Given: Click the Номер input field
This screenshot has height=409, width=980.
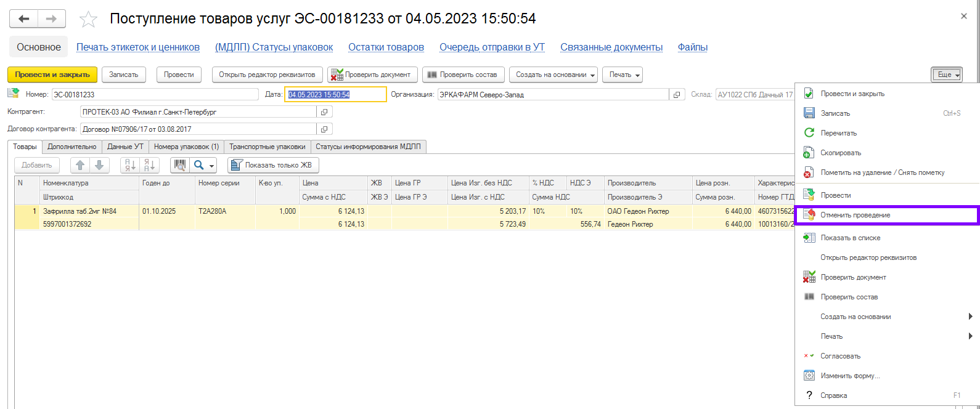Looking at the screenshot, I should [154, 95].
